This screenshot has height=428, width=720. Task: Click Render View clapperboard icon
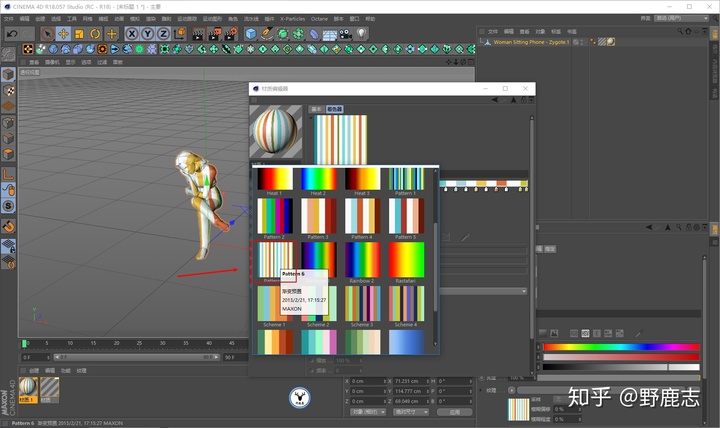(198, 34)
